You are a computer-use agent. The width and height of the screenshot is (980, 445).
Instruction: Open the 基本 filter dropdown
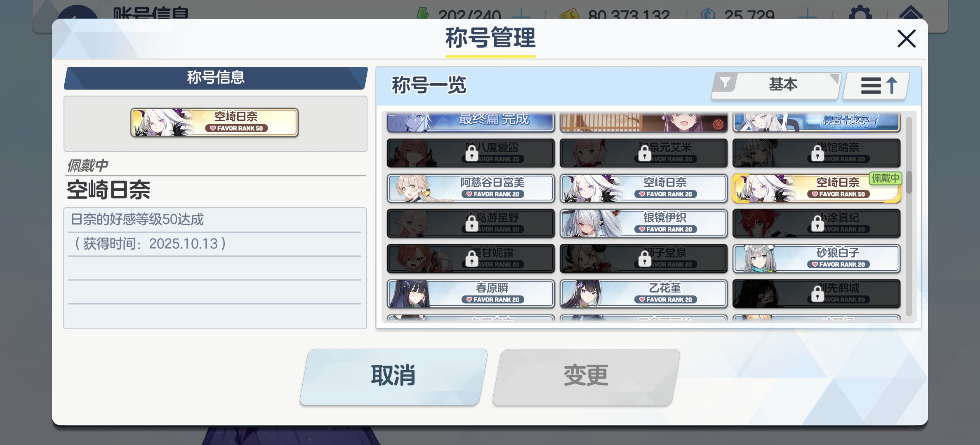point(776,85)
